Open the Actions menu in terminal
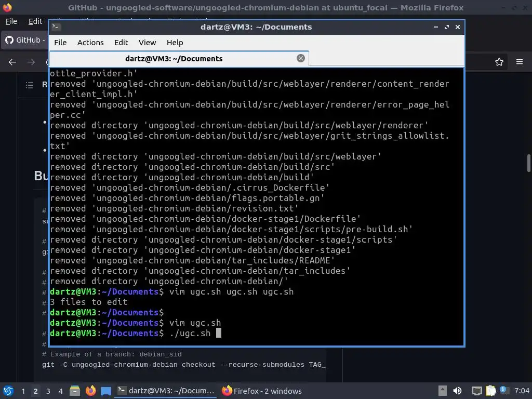This screenshot has height=399, width=532. coord(90,43)
